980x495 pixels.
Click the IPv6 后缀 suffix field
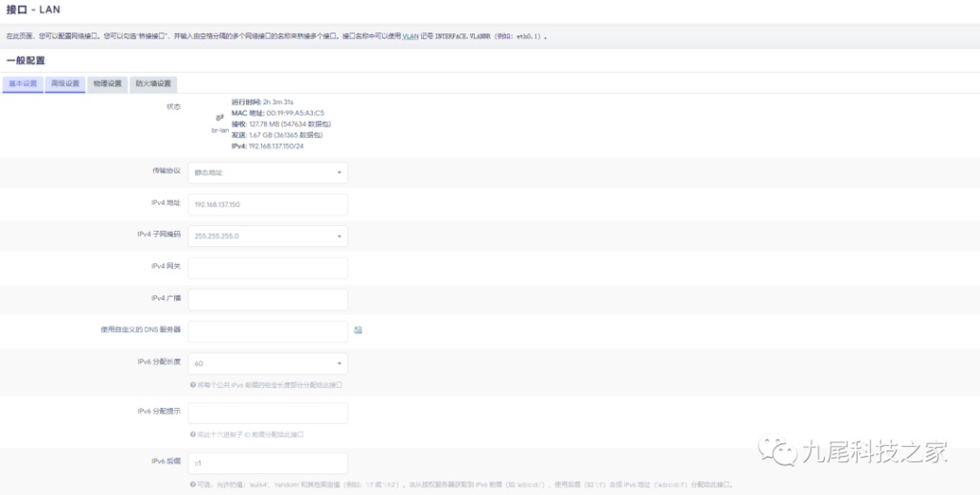(x=267, y=463)
